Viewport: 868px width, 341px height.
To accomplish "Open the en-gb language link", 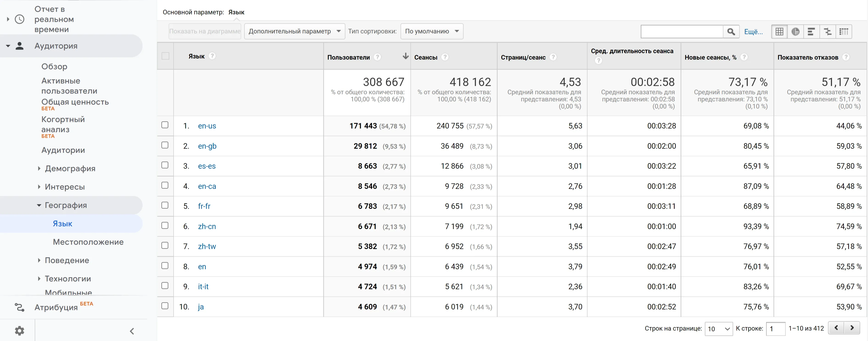I will point(207,146).
